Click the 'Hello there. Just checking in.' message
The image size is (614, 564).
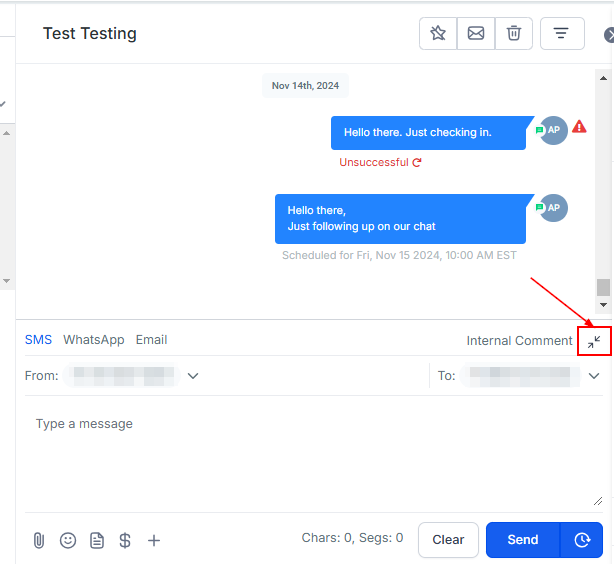click(x=428, y=133)
